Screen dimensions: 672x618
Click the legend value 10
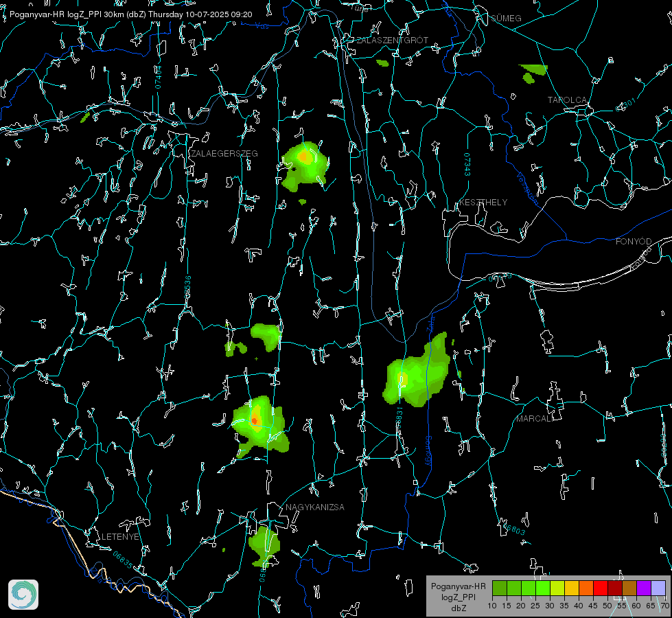click(492, 606)
